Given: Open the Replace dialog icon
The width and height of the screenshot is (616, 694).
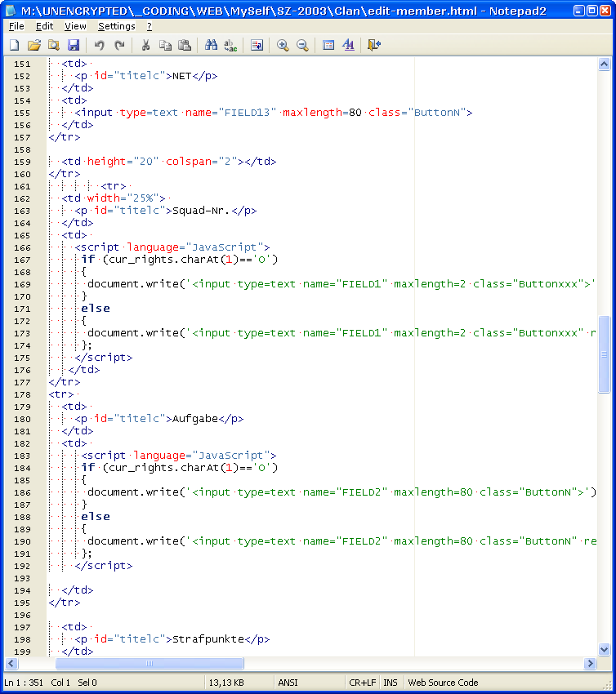Looking at the screenshot, I should click(x=230, y=45).
